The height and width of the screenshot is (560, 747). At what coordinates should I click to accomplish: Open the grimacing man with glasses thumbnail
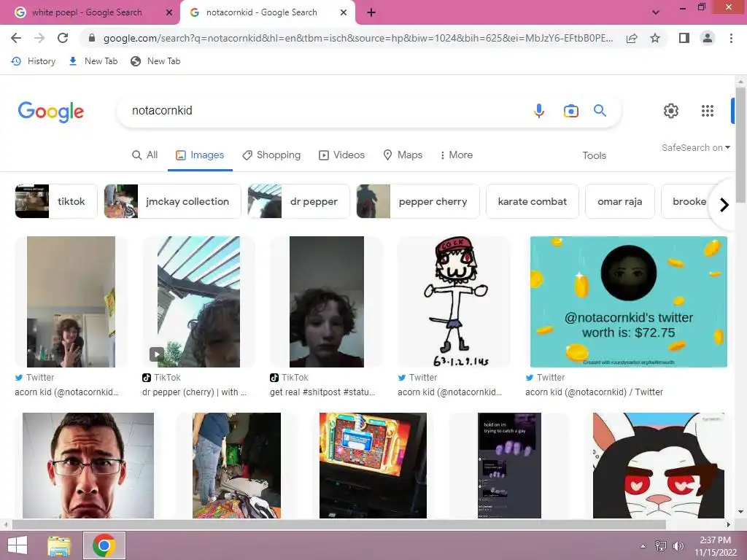[x=88, y=465]
